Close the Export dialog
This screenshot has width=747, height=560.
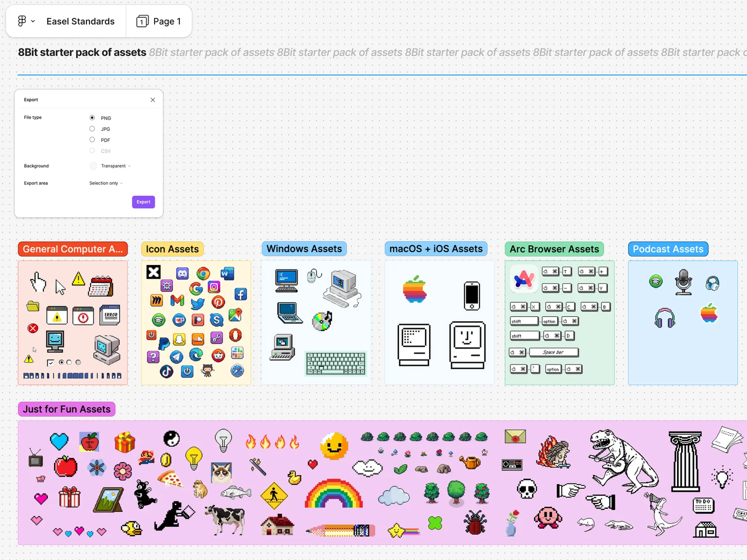pyautogui.click(x=153, y=100)
